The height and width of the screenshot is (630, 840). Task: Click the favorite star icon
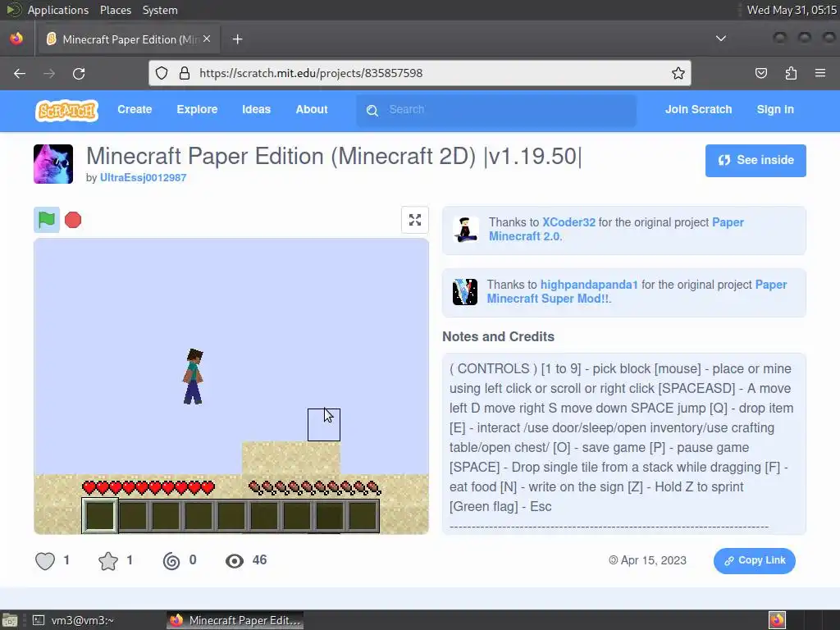coord(108,561)
